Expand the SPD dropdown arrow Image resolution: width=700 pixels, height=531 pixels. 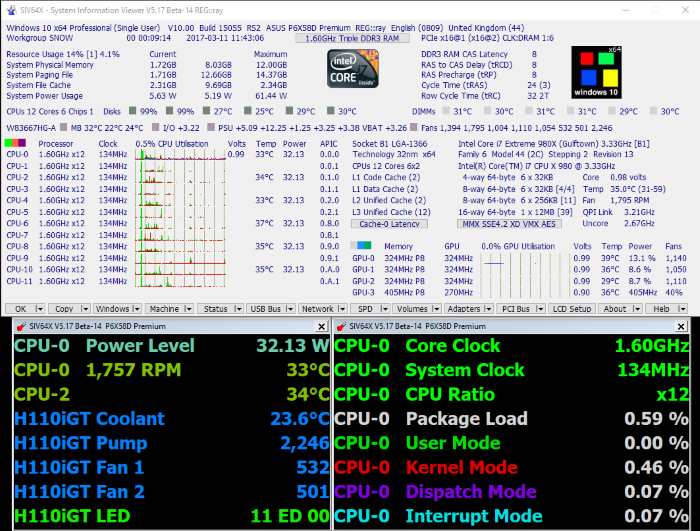[384, 309]
